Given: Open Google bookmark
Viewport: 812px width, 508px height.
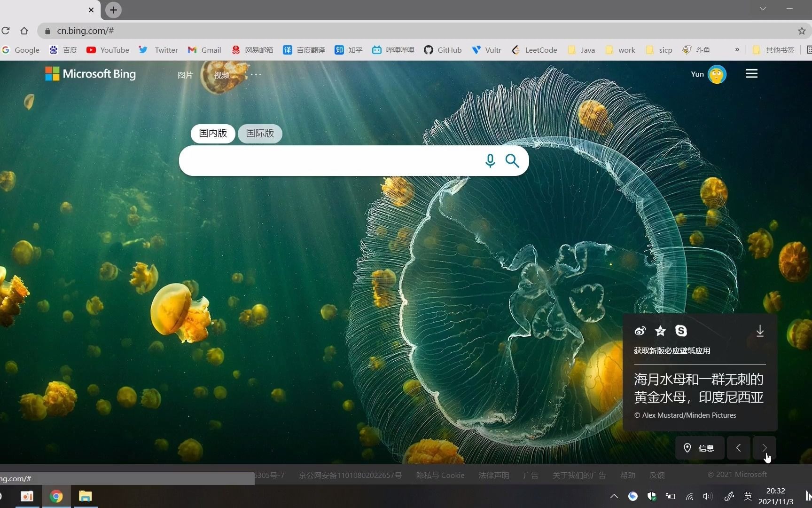Looking at the screenshot, I should [x=21, y=50].
